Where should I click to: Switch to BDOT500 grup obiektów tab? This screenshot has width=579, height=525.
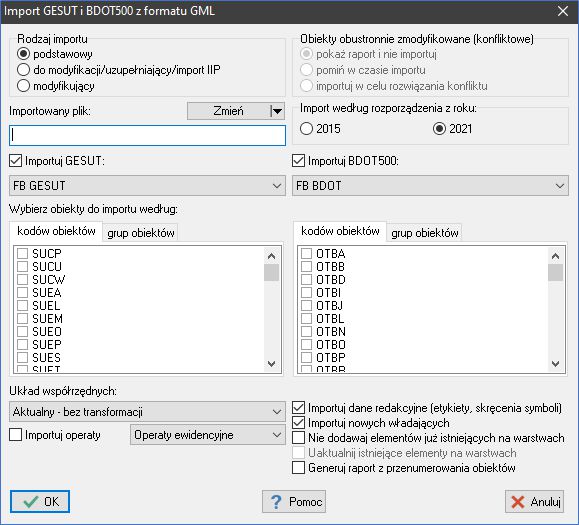(425, 233)
